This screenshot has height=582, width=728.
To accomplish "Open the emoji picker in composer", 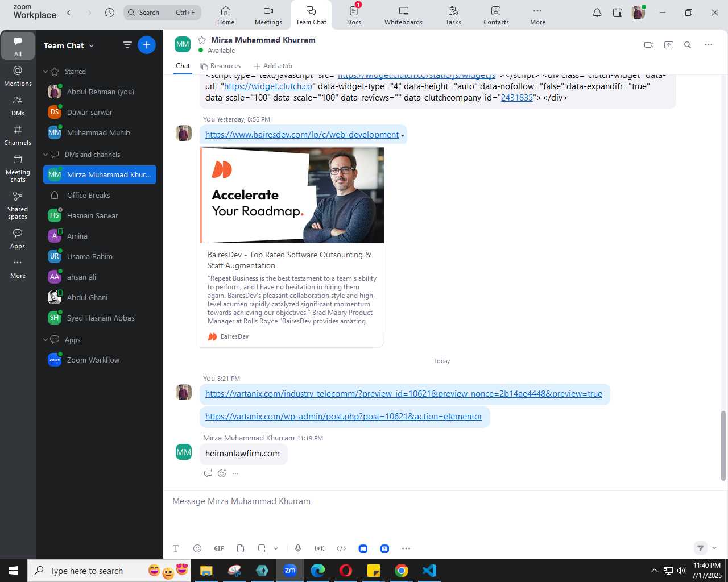I will [197, 548].
